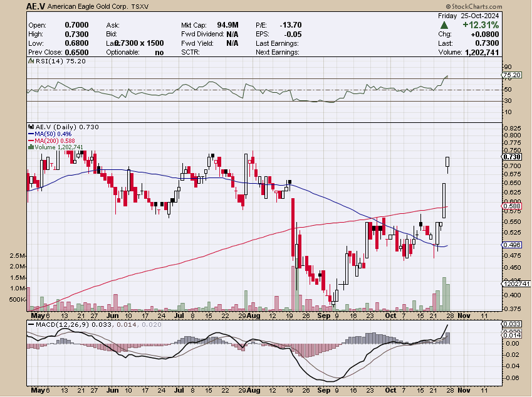Click the Next Earnings label
The image size is (532, 397).
[x=278, y=52]
